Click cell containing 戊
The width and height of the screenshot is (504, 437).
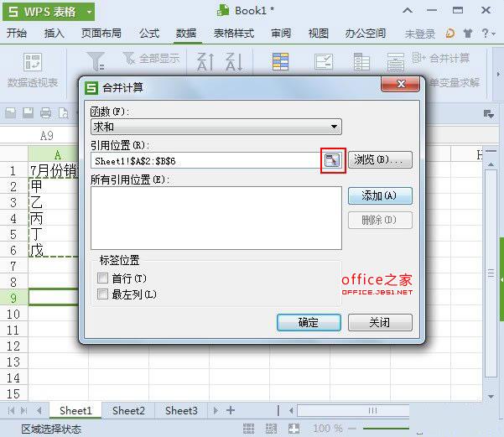point(53,250)
